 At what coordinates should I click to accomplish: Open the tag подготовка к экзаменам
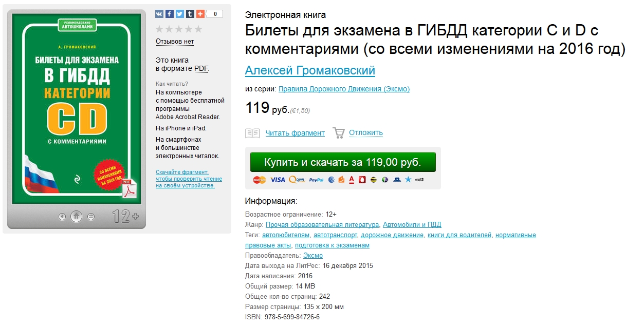click(332, 245)
